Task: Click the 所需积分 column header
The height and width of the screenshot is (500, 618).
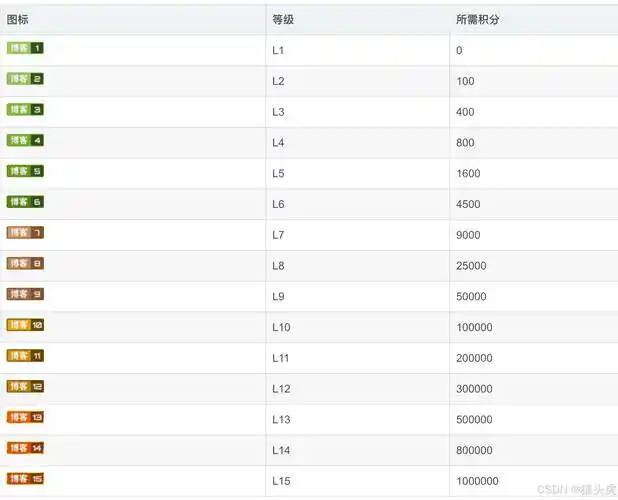Action: pos(477,20)
